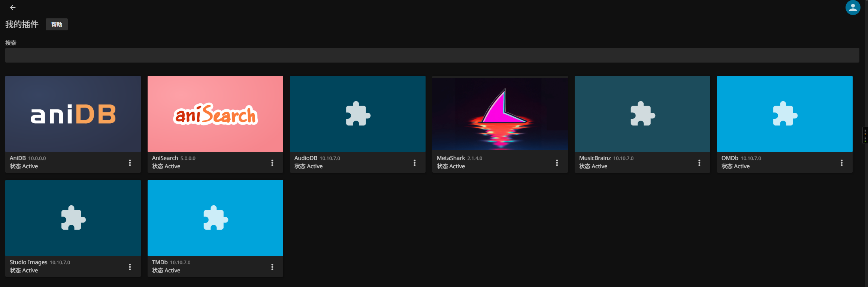The width and height of the screenshot is (868, 287).
Task: Click the TMDb puzzle piece icon
Action: [215, 218]
